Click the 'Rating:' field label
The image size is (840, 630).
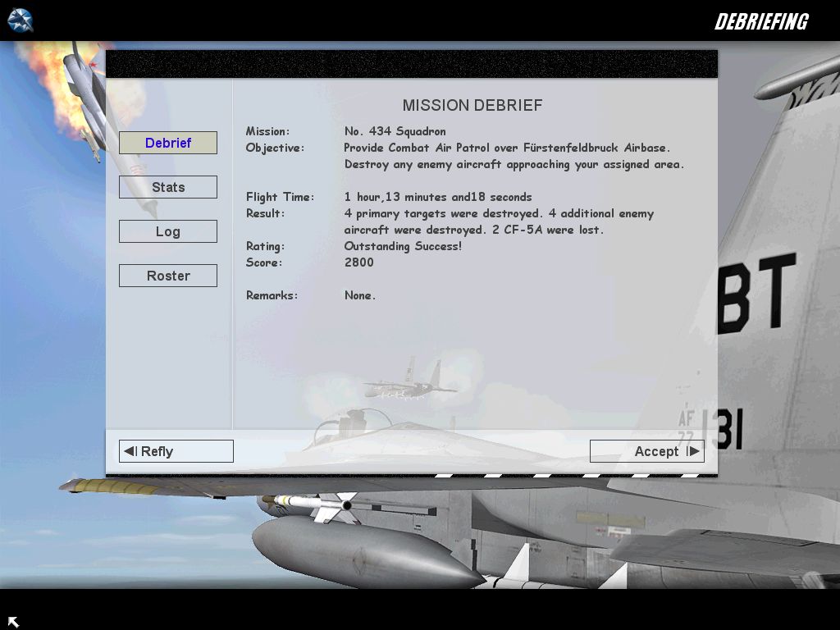pyautogui.click(x=265, y=246)
